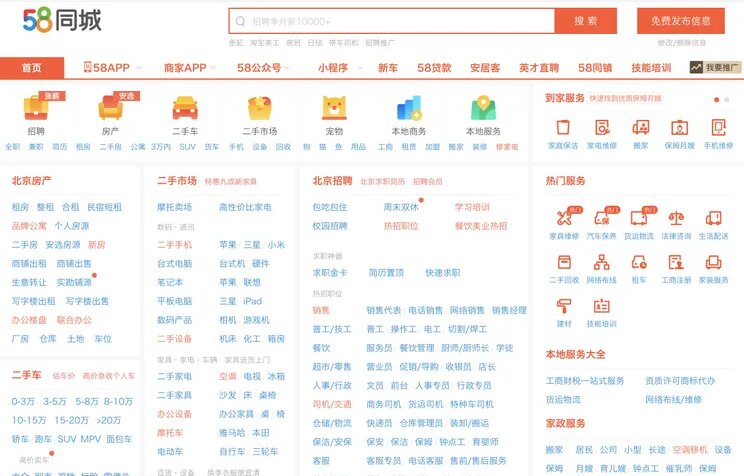Select the 家庭保洁 service icon
744x476 pixels.
tap(563, 127)
